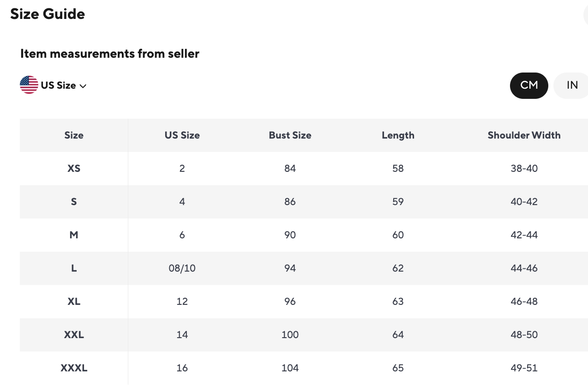Image resolution: width=588 pixels, height=388 pixels.
Task: Select the XL size row label
Action: (74, 302)
